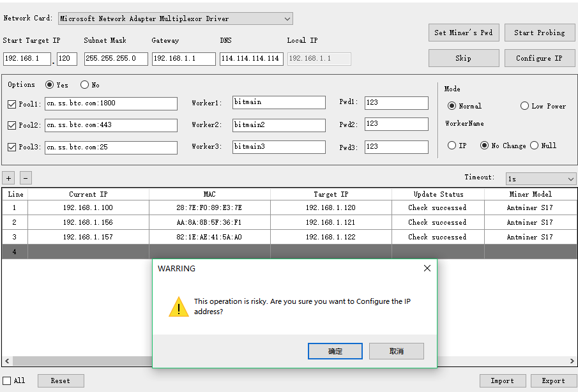Screen dimensions: 578x392
Task: Select the highlighted row number 4
Action: click(15, 252)
